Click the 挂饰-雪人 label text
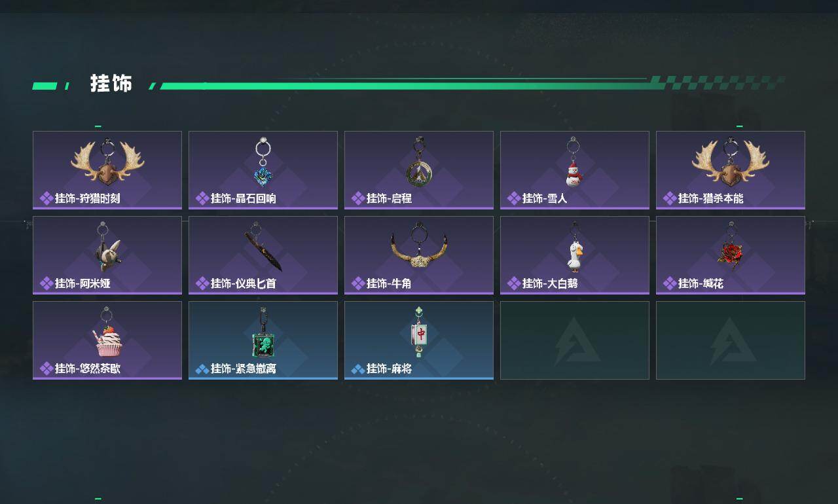This screenshot has height=504, width=838. (545, 198)
